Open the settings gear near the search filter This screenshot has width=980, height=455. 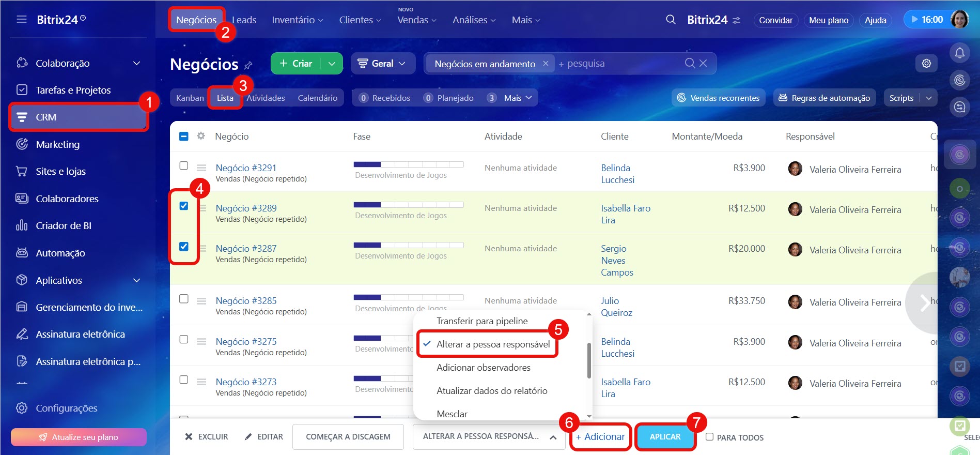point(926,64)
